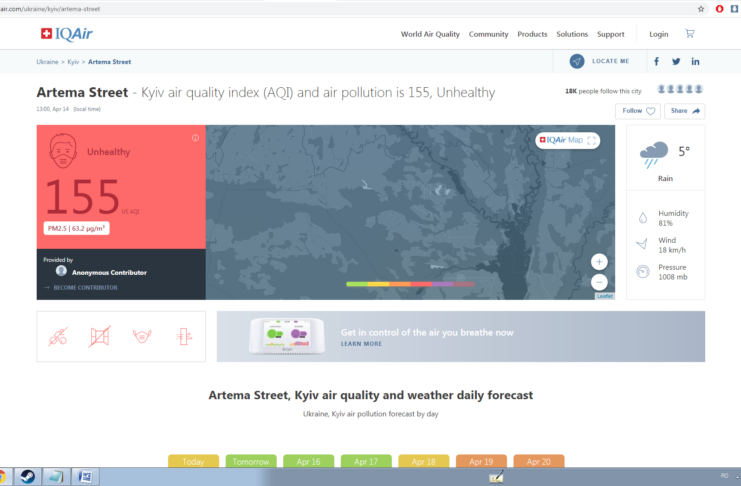Screen dimensions: 741x486
Task: Click Anonymous Contributor name
Action: pyautogui.click(x=109, y=273)
